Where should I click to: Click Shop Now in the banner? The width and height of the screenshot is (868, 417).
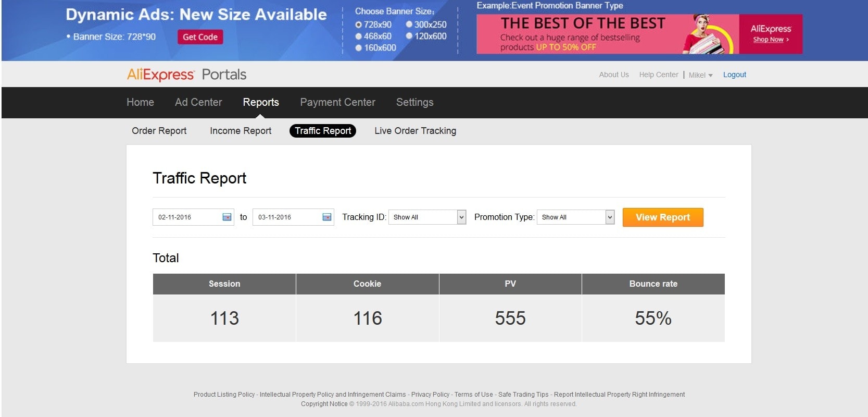[x=771, y=40]
